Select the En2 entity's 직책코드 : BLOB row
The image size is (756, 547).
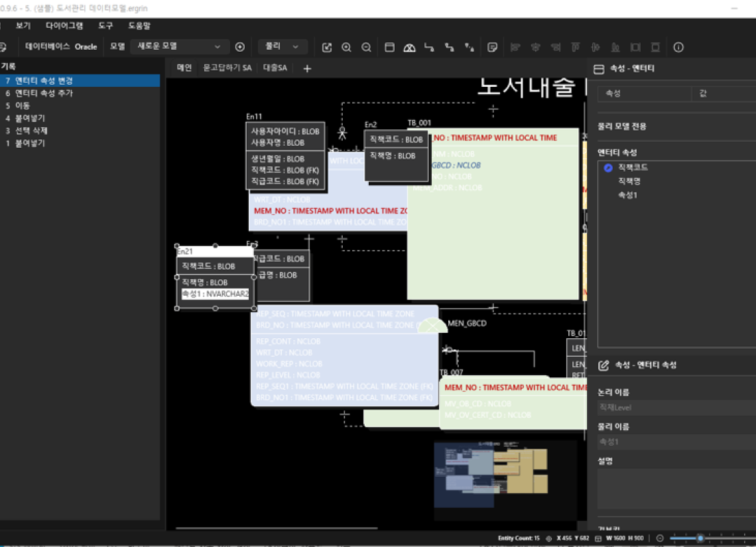pos(396,140)
